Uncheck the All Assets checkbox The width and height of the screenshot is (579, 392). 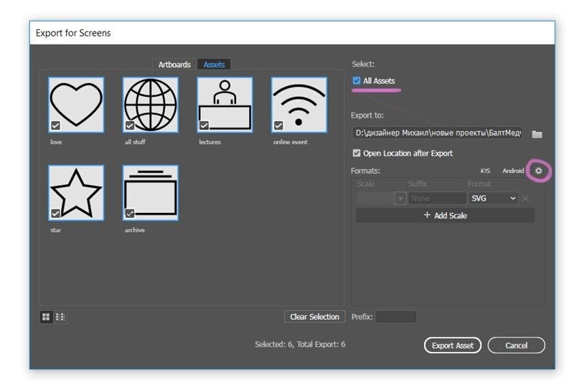[357, 81]
